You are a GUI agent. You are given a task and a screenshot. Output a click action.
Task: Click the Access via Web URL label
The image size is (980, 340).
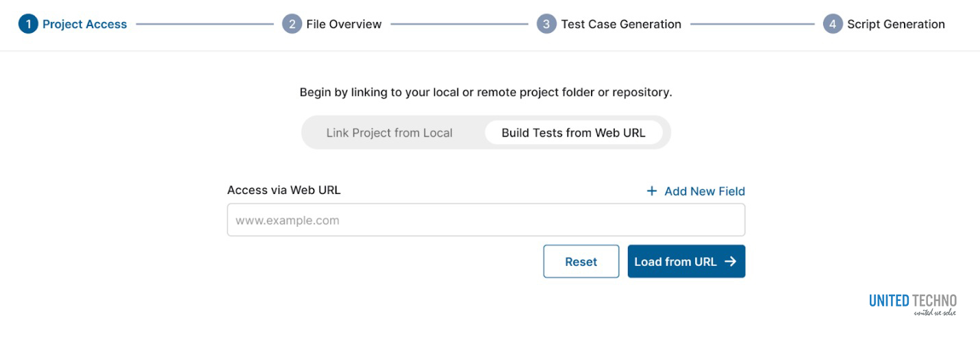[284, 191]
